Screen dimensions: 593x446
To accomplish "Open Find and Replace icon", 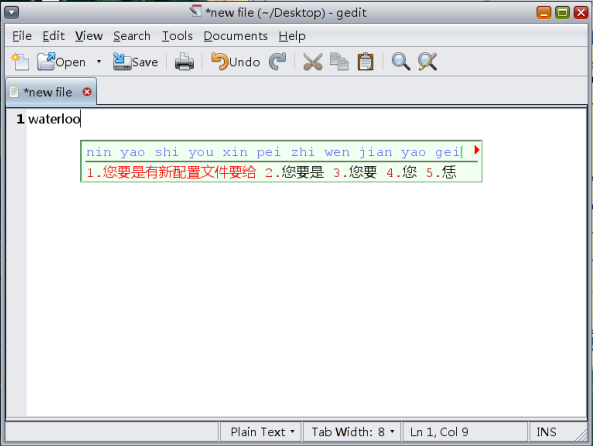I will pos(427,62).
